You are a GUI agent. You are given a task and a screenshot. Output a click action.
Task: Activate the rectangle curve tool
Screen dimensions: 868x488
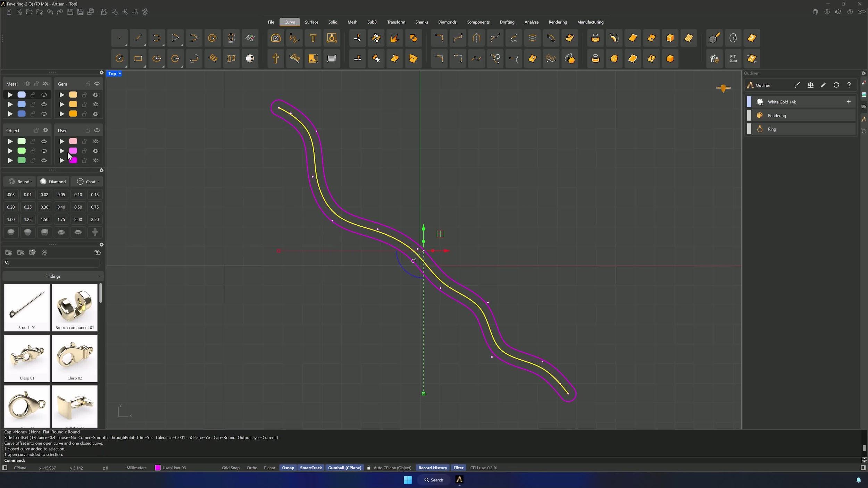(138, 58)
